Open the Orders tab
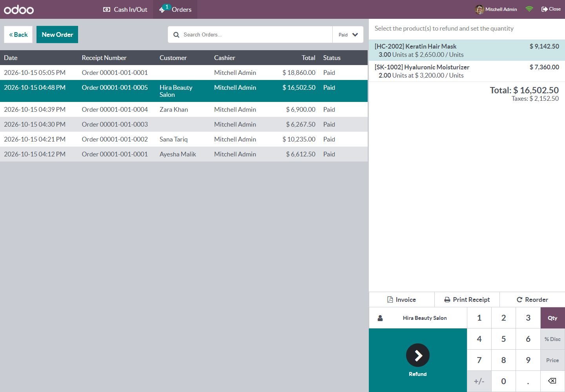 pos(175,9)
